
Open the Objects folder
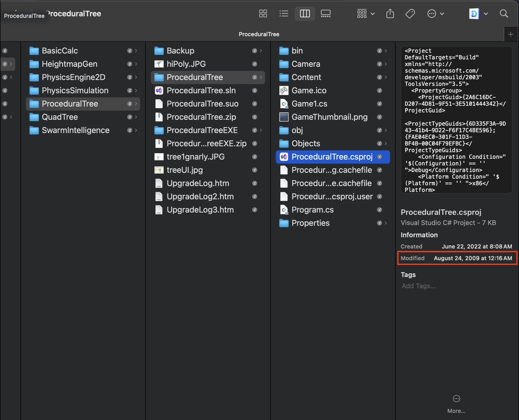(x=333, y=144)
